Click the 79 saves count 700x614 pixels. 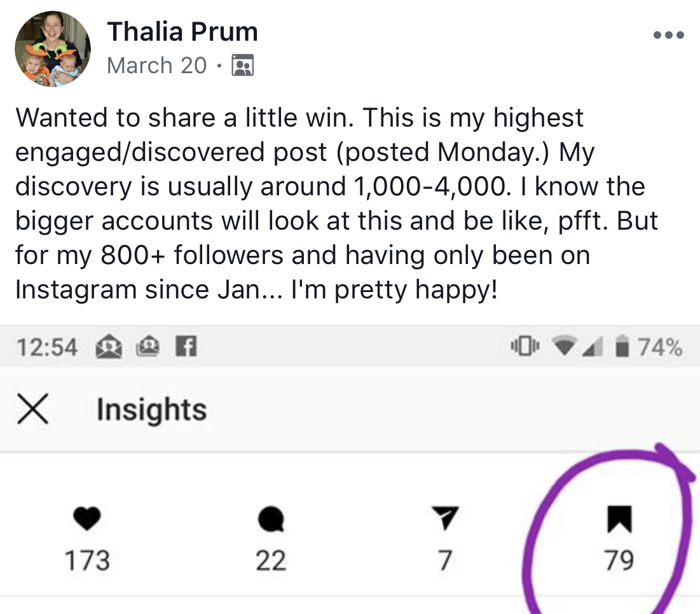click(619, 561)
